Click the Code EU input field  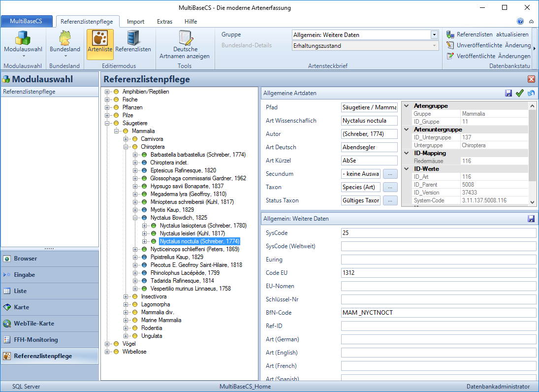click(x=438, y=273)
